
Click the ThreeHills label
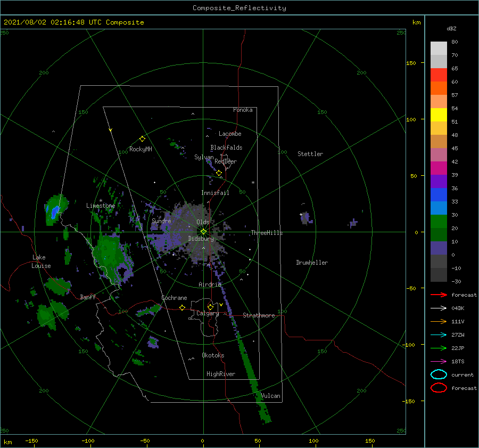click(x=267, y=233)
